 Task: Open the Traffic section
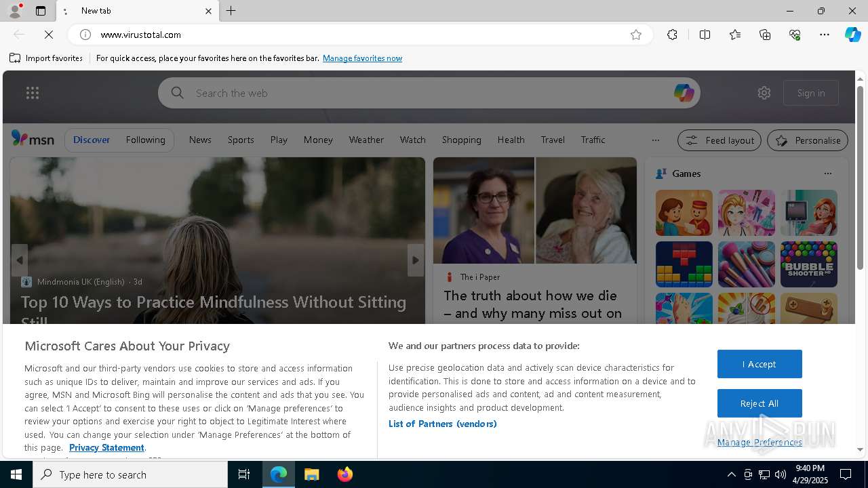pyautogui.click(x=593, y=140)
